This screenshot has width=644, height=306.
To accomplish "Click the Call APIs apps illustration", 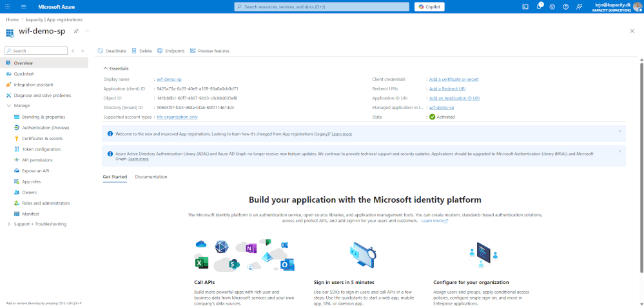I will [x=245, y=254].
